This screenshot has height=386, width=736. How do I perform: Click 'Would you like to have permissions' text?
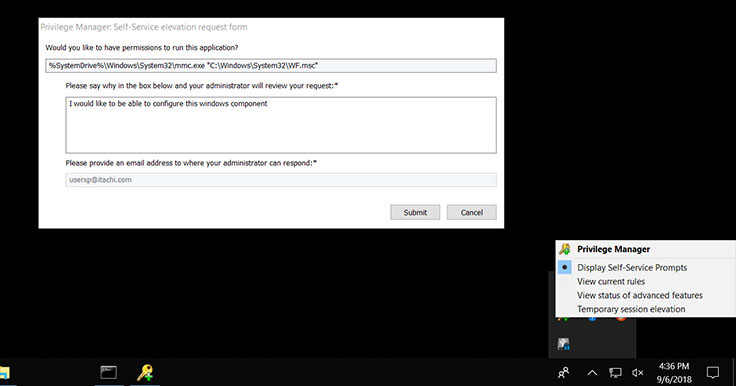(x=142, y=47)
